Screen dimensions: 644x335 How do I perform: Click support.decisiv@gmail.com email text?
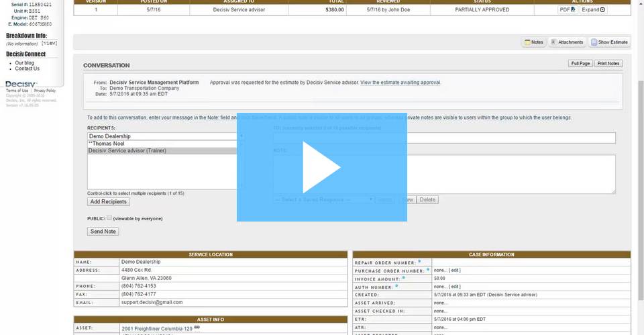[152, 302]
